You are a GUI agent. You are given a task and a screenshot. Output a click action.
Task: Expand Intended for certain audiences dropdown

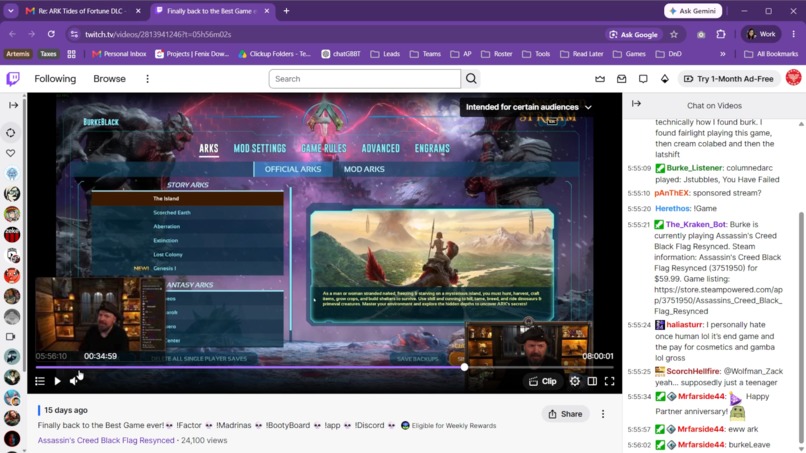pyautogui.click(x=528, y=107)
